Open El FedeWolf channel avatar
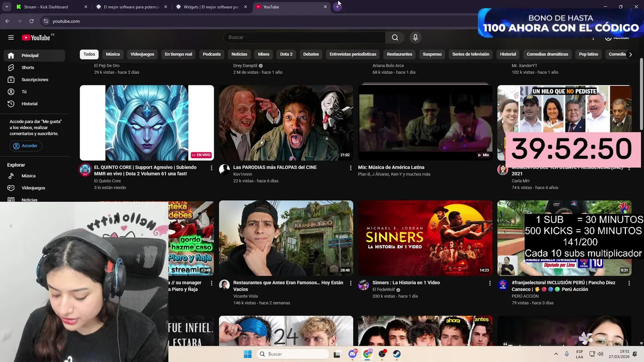The height and width of the screenshot is (362, 644). (x=364, y=285)
